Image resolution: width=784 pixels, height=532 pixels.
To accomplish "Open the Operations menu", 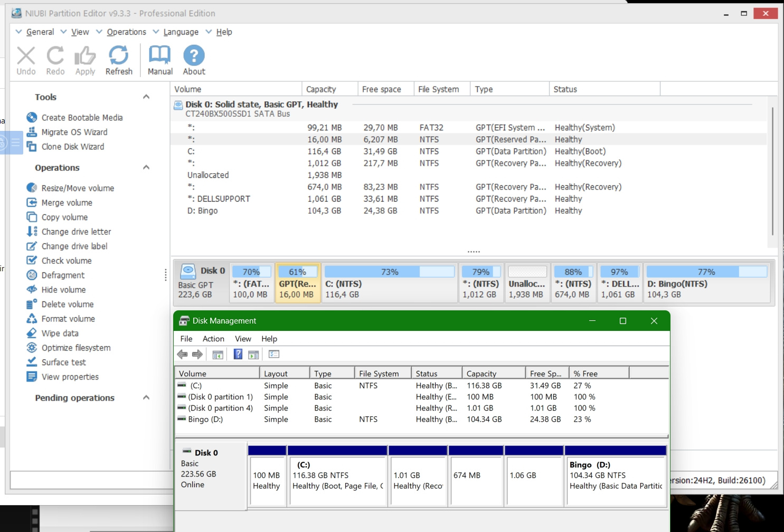I will coord(126,32).
